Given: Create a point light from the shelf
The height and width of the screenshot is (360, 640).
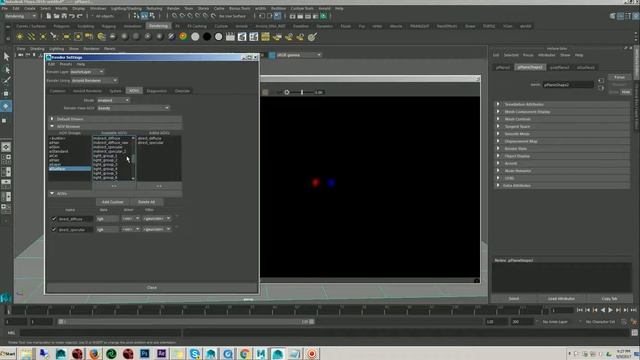Looking at the screenshot, I should tap(43, 37).
